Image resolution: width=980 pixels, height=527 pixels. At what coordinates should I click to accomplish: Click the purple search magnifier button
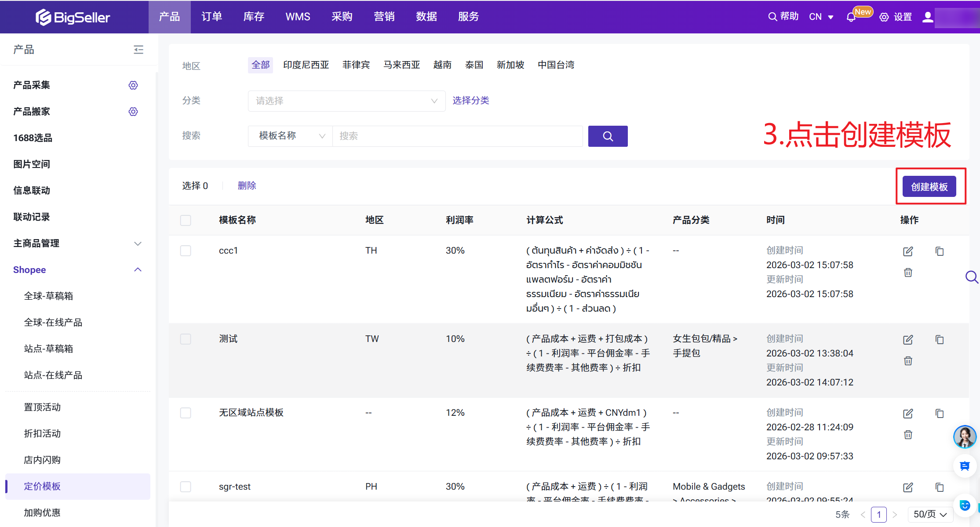(608, 136)
